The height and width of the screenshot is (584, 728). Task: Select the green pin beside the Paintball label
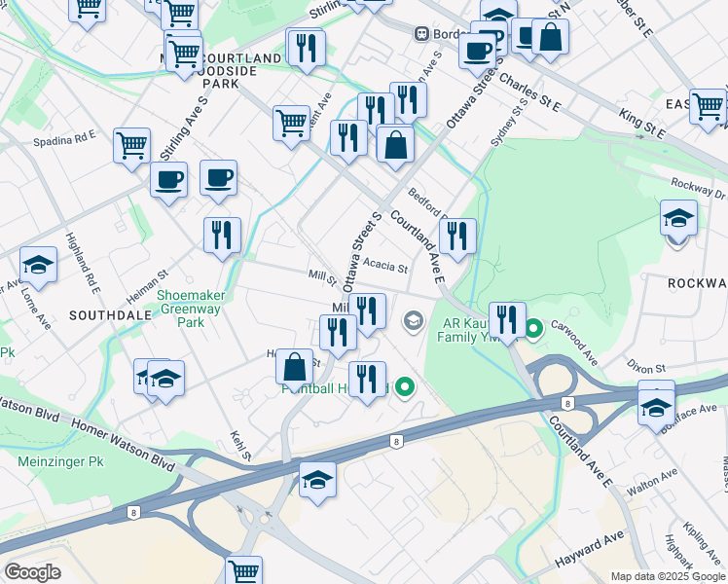405,386
